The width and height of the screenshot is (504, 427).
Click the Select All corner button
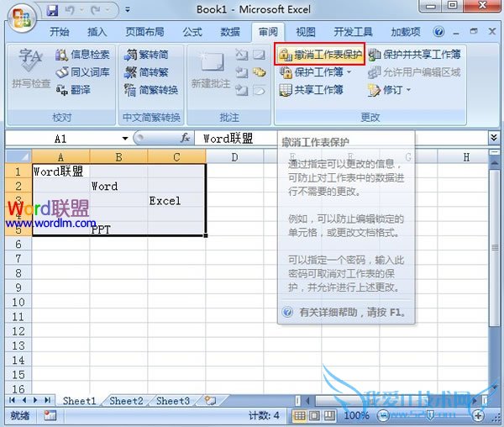tap(18, 157)
